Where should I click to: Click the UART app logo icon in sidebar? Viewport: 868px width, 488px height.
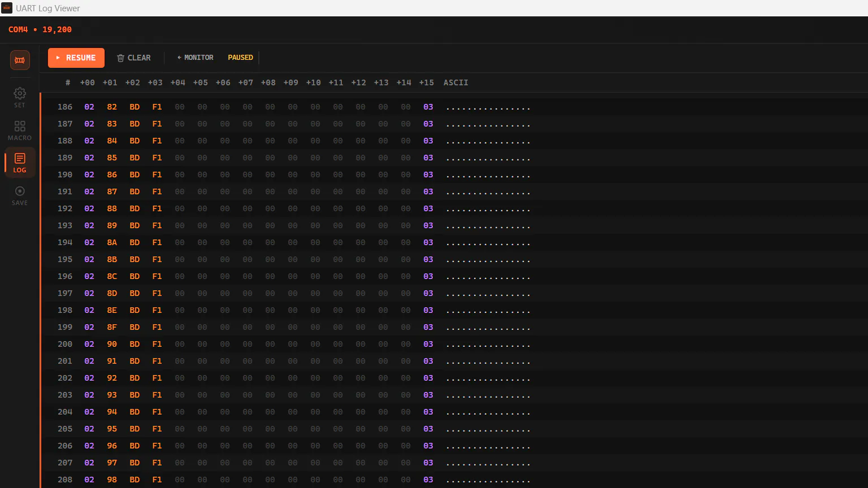click(x=20, y=60)
